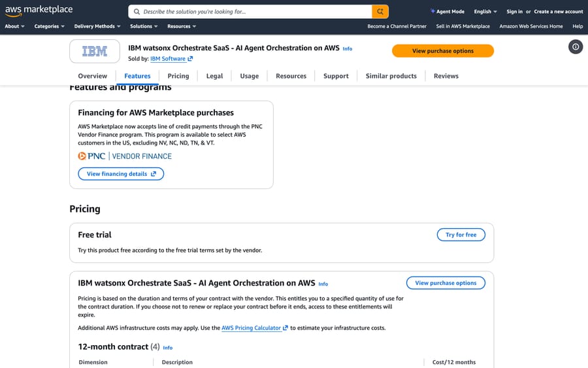Expand the About dropdown menu
588x368 pixels.
pos(14,26)
